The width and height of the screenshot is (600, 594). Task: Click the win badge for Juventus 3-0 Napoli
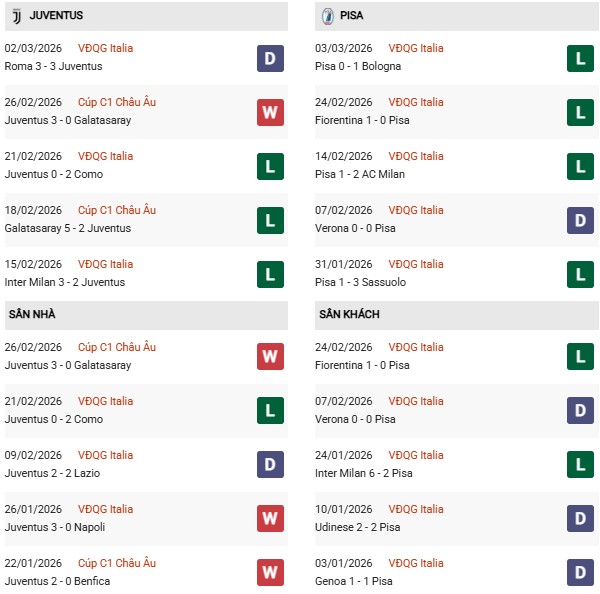(x=270, y=519)
